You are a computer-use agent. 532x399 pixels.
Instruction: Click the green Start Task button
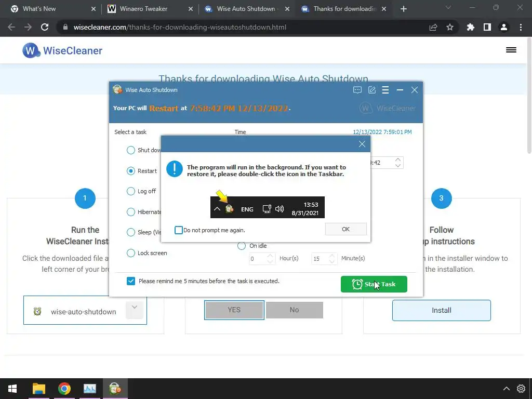(x=374, y=284)
